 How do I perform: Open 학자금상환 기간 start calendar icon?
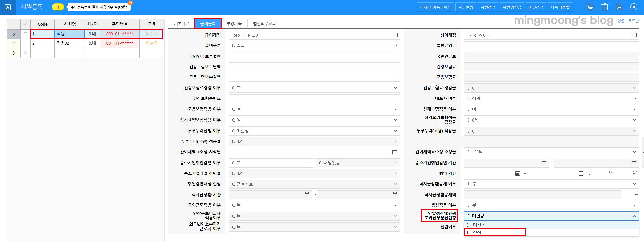(307, 195)
